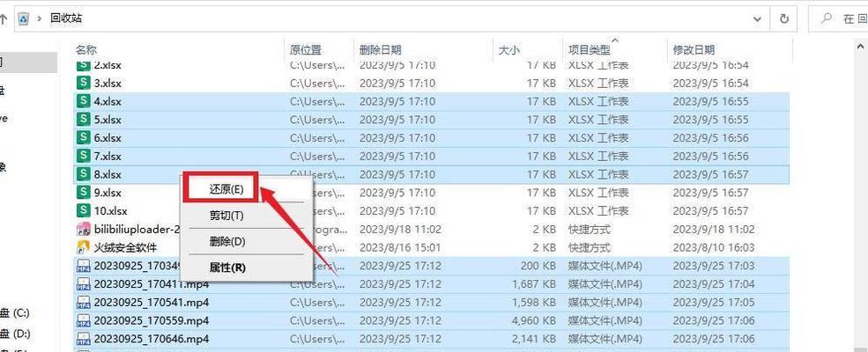The height and width of the screenshot is (352, 868).
Task: Click the 回收站 breadcrumb in address bar
Action: 66,18
